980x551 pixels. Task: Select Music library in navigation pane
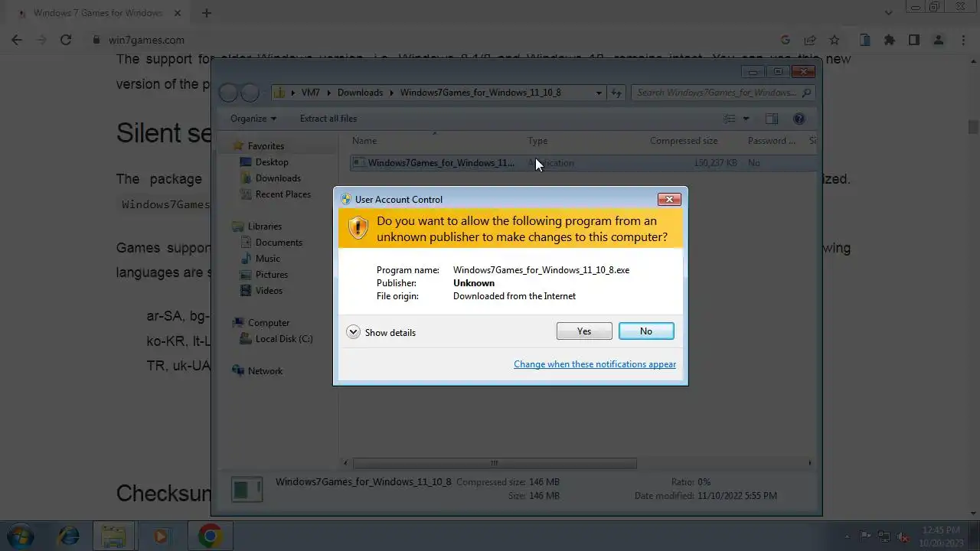pos(268,259)
